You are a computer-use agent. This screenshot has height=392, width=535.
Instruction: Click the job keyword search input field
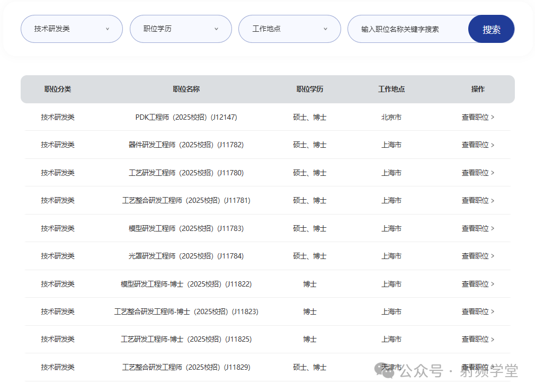(x=408, y=29)
